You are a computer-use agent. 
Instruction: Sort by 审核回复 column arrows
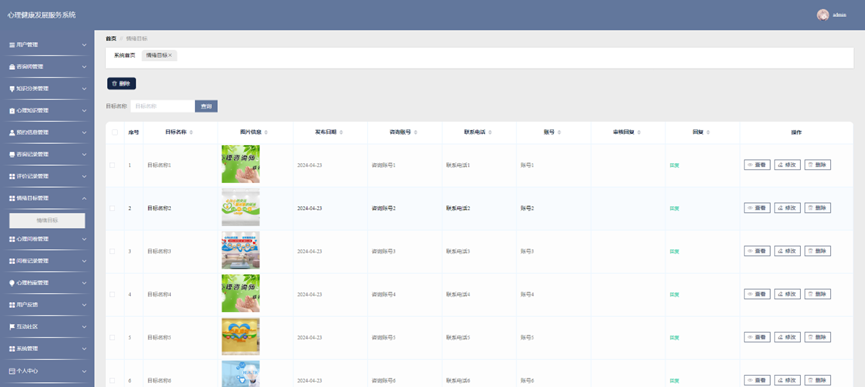click(639, 132)
